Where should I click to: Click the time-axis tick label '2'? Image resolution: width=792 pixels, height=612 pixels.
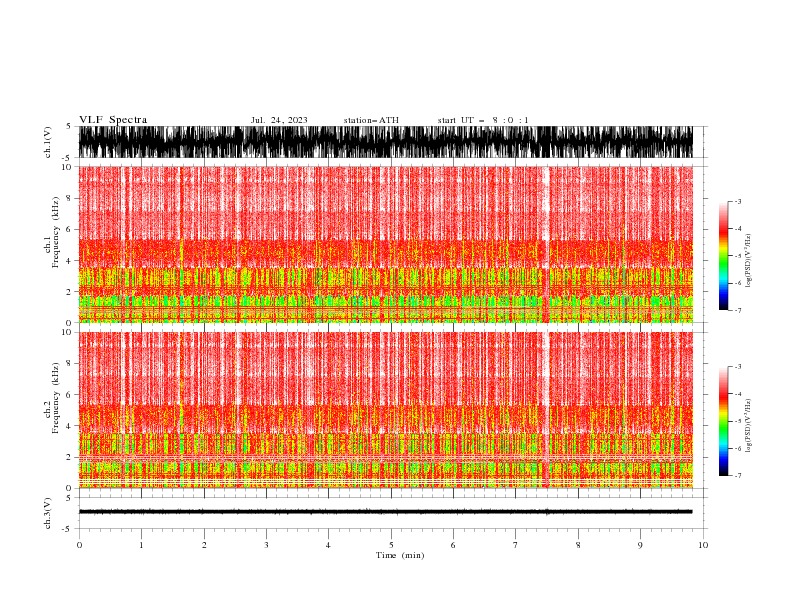point(204,545)
